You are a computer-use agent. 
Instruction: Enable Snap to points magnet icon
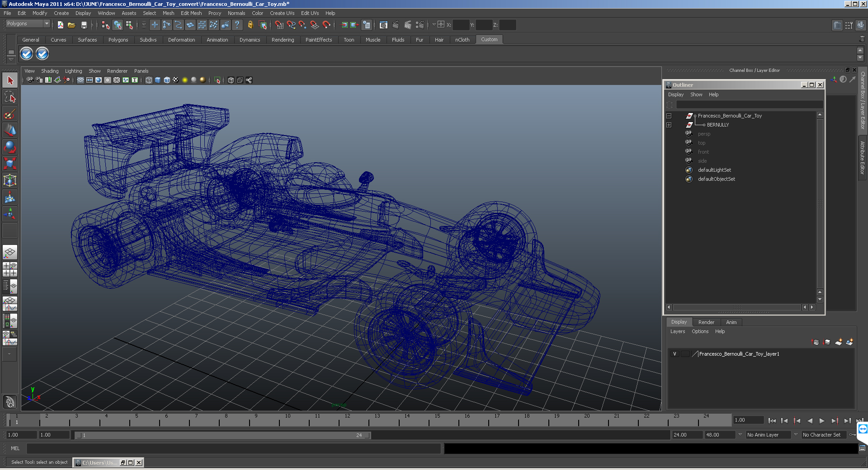pos(303,25)
